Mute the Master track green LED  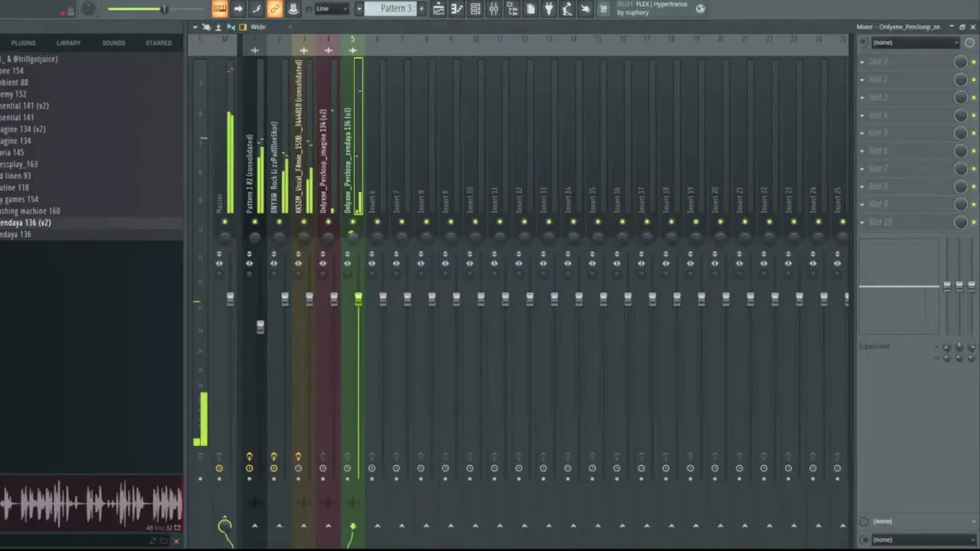click(224, 222)
